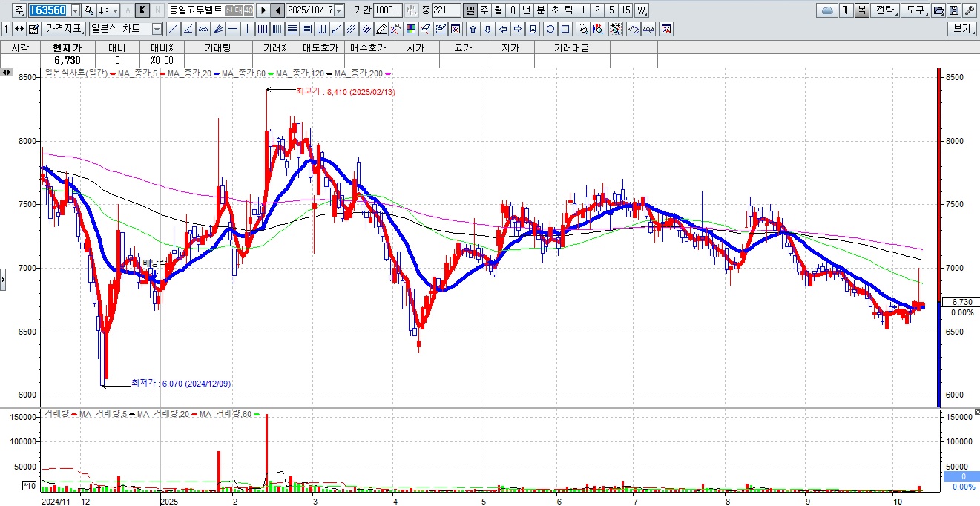Open the 가격지표 indicator menu
Viewport: 980px width, 506px height.
[64, 29]
